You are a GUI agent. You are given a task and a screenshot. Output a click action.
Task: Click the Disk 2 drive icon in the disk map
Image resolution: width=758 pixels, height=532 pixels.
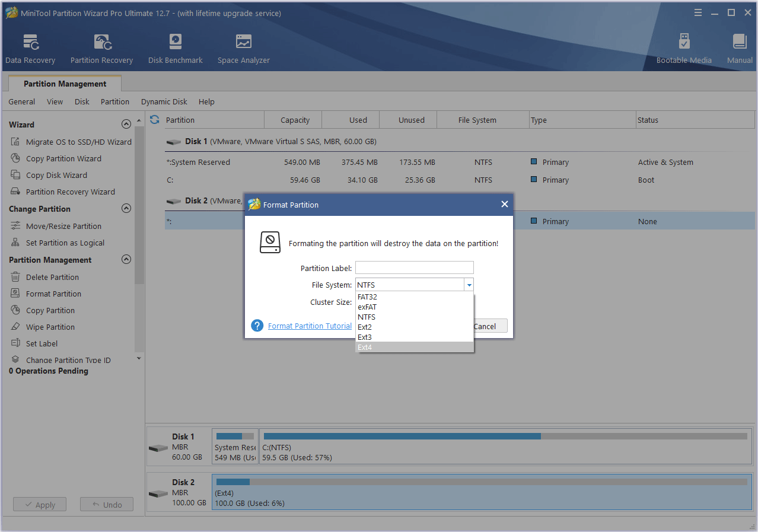point(158,493)
